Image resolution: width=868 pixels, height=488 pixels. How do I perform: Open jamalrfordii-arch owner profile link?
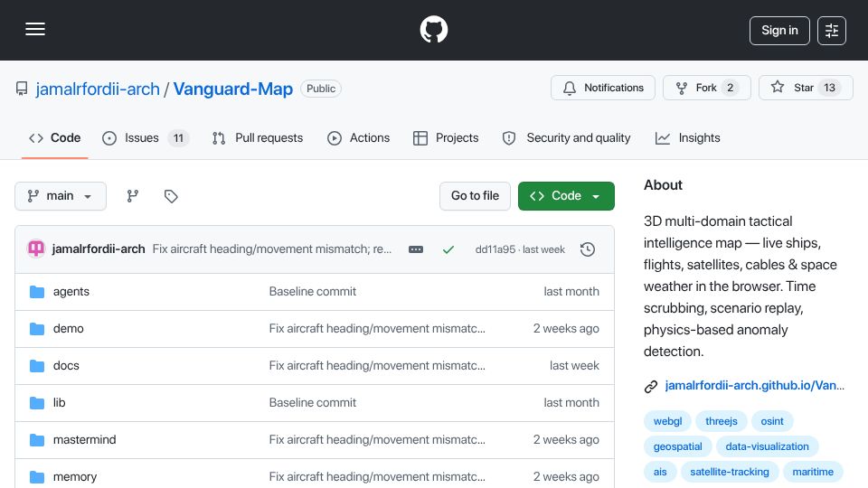pyautogui.click(x=98, y=89)
